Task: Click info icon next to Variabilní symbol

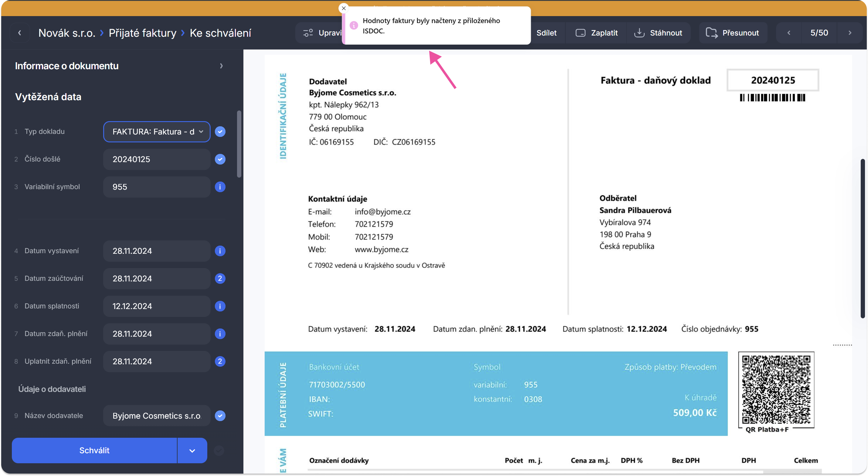Action: point(220,187)
